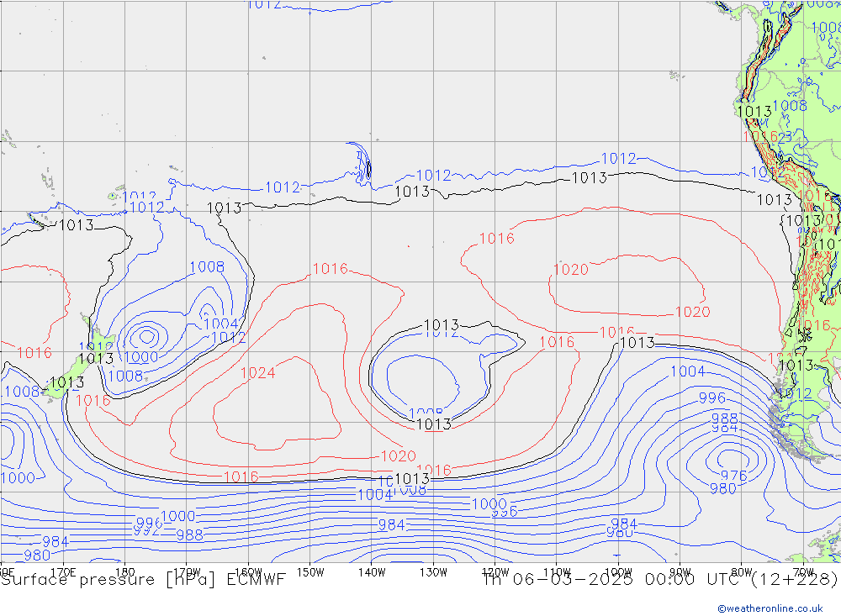Click the 180 longitude axis label
Viewport: 841px width, 616px height.
click(124, 571)
